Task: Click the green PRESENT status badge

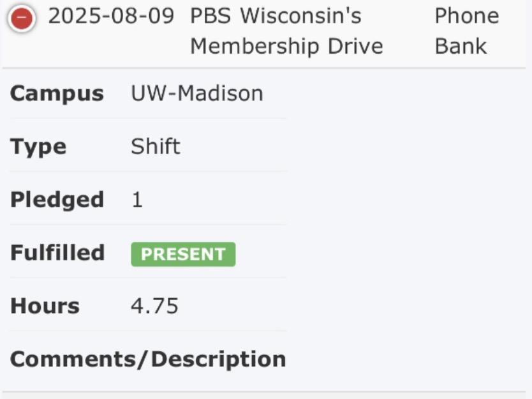Action: (x=183, y=254)
